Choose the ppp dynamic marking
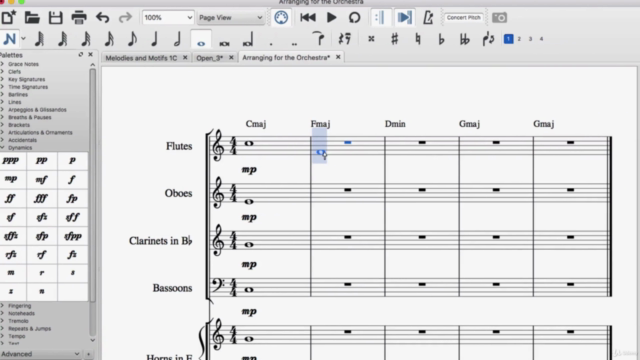Viewport: 640px width, 360px height. [11, 160]
